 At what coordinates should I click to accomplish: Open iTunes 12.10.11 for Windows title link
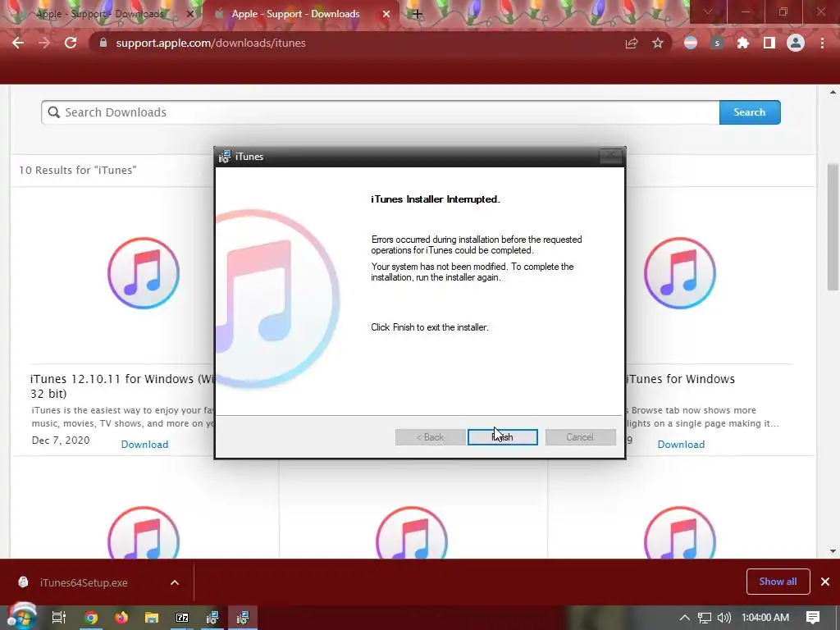[x=122, y=386]
